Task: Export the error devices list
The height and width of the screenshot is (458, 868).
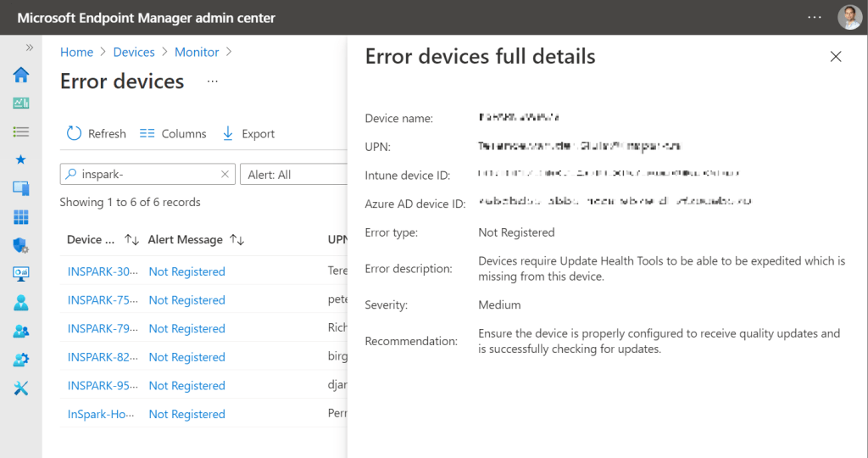Action: click(248, 134)
